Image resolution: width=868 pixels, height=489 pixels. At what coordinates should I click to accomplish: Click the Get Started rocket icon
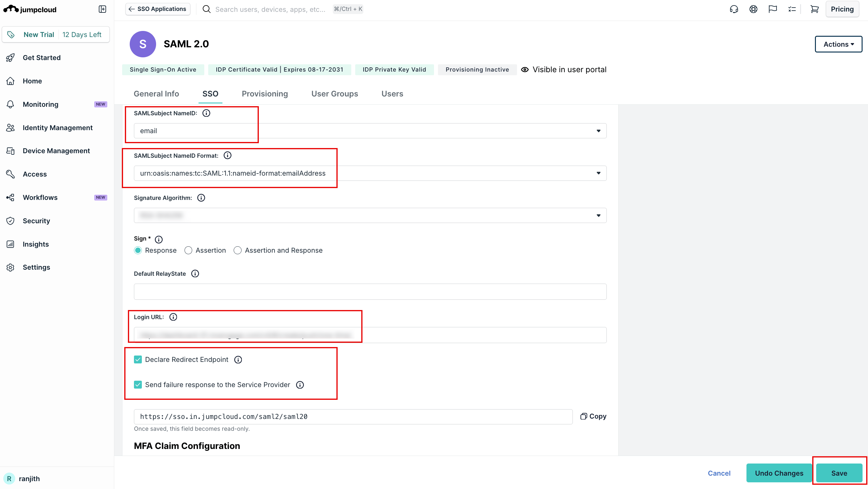[x=10, y=58]
